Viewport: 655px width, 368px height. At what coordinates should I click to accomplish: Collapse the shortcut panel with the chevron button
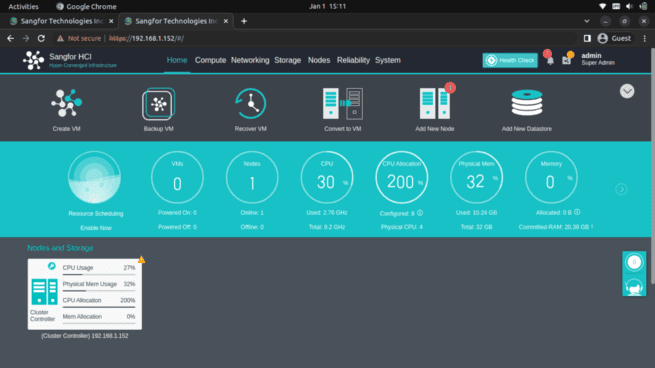[x=627, y=91]
